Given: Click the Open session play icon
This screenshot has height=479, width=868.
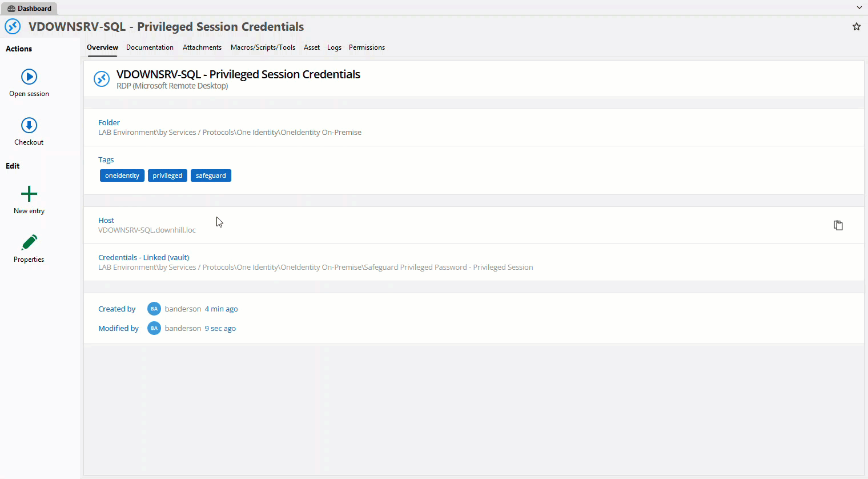Looking at the screenshot, I should pyautogui.click(x=29, y=77).
